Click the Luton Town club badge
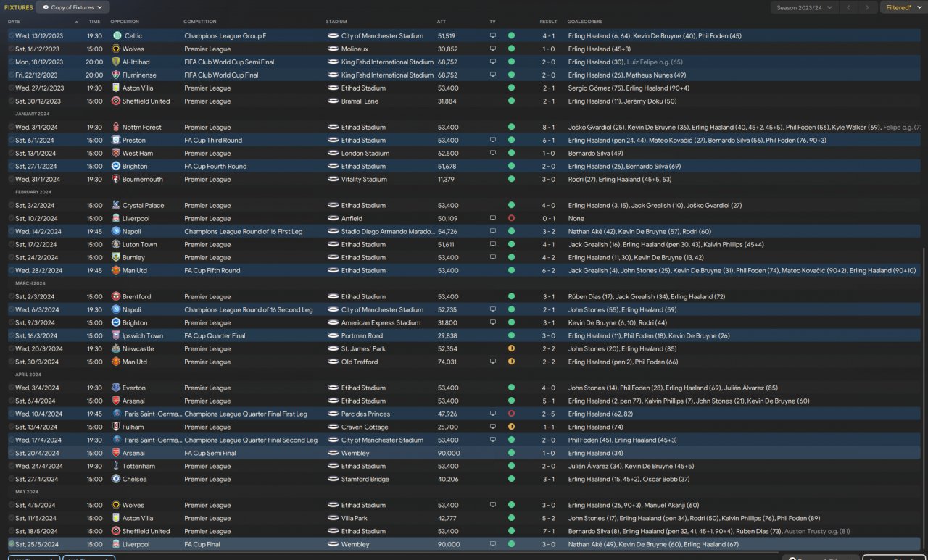Screen dimensions: 928x560 point(116,244)
